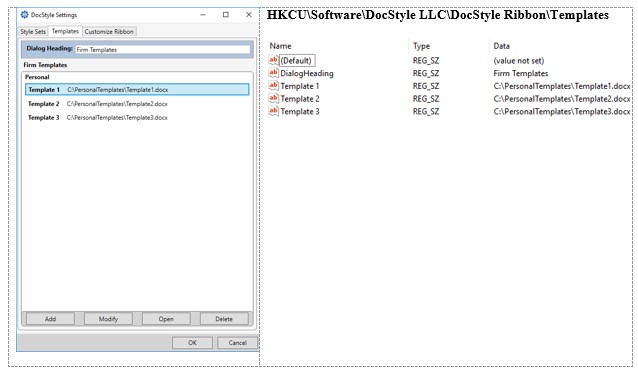
Task: Click the registry icon beside Template 3 value
Action: pyautogui.click(x=273, y=111)
